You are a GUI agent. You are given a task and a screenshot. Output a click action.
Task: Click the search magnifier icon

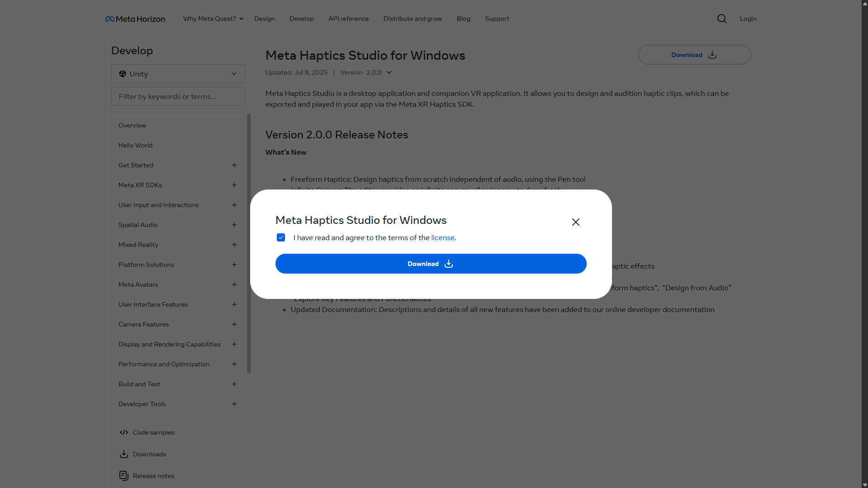click(722, 19)
